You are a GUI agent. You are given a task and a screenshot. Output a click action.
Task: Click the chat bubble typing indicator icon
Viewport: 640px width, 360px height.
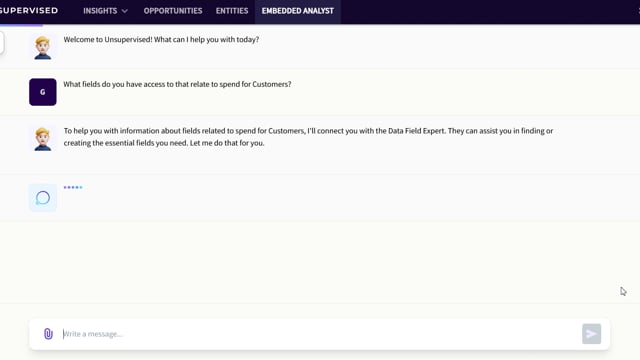[43, 198]
